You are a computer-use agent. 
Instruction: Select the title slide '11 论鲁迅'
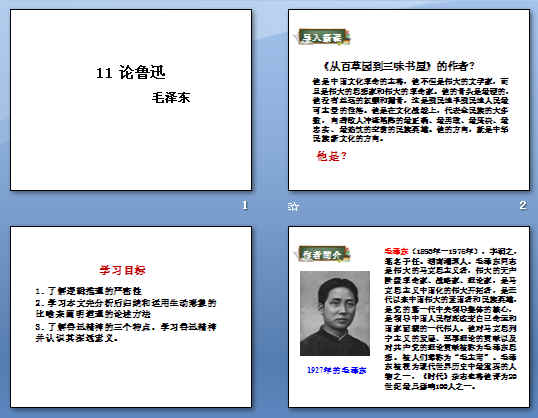(131, 100)
